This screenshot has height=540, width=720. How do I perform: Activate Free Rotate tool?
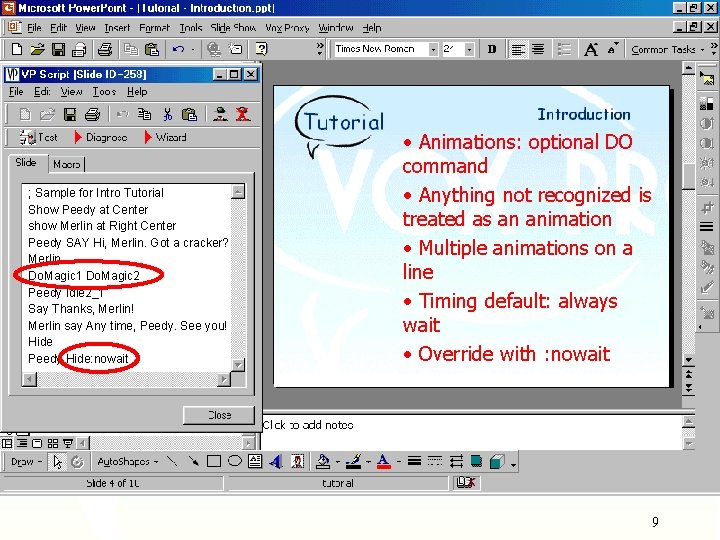click(x=77, y=461)
